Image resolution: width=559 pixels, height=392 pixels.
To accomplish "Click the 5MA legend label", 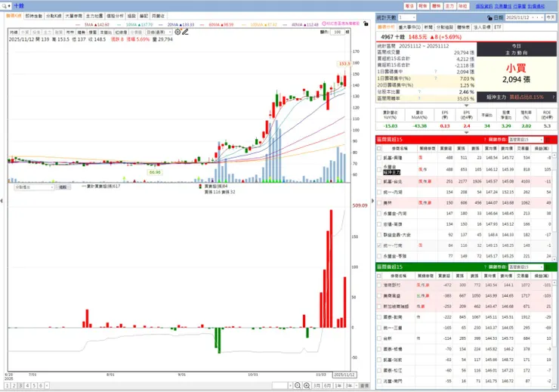I will tap(97, 25).
